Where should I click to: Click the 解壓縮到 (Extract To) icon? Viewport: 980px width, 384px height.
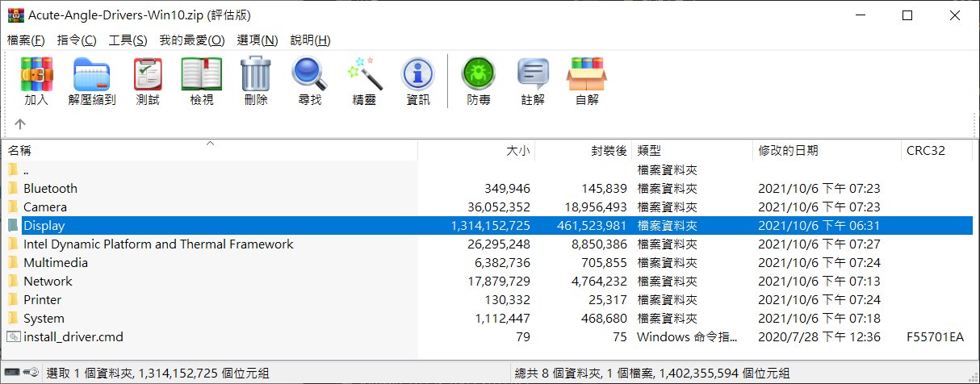(92, 81)
